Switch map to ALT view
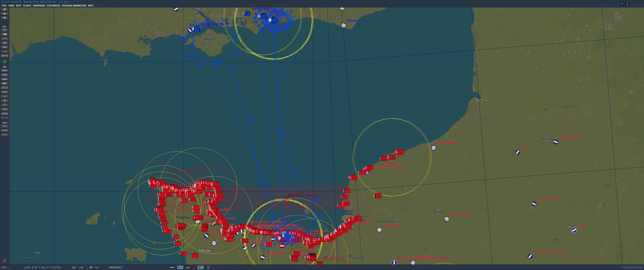Image resolution: width=644 pixels, height=270 pixels. [x=188, y=267]
